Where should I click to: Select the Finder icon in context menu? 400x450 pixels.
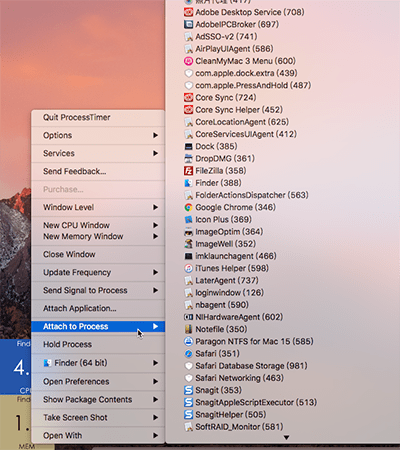[x=48, y=363]
